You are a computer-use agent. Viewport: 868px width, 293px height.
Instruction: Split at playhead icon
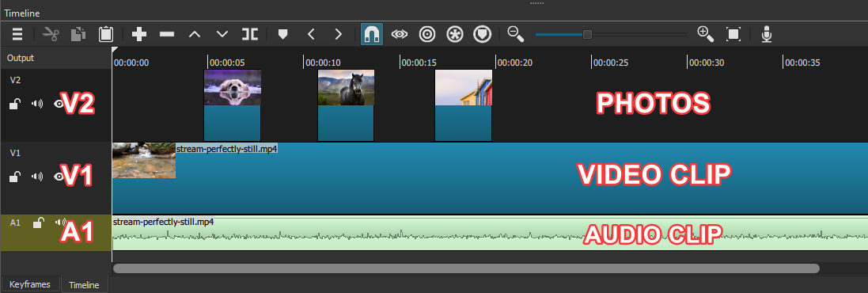(x=250, y=34)
